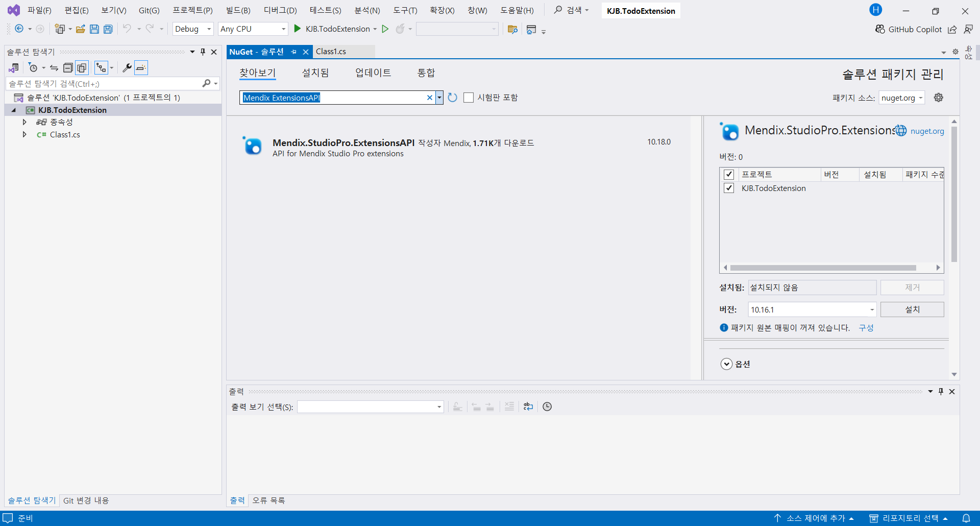Click the GitHub Copilot icon

click(880, 29)
